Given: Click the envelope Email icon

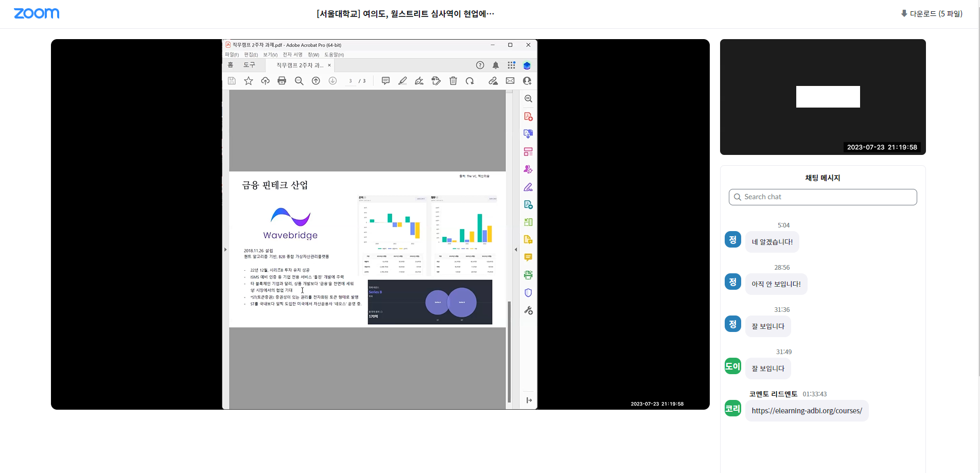Looking at the screenshot, I should (x=510, y=81).
